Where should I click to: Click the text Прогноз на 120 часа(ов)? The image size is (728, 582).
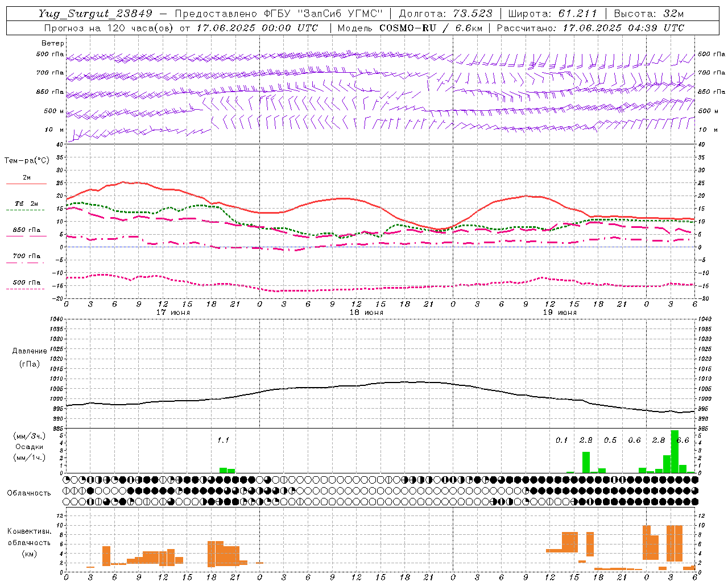[x=109, y=28]
